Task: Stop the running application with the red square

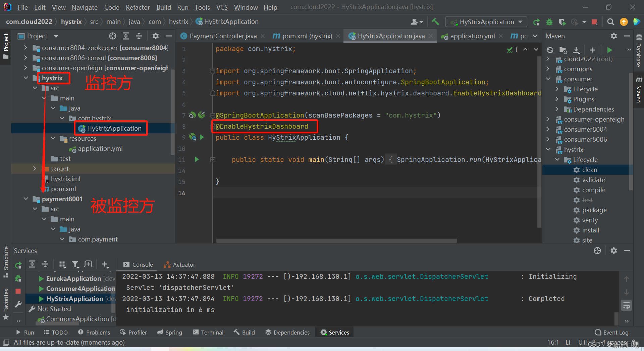Action: pos(594,22)
